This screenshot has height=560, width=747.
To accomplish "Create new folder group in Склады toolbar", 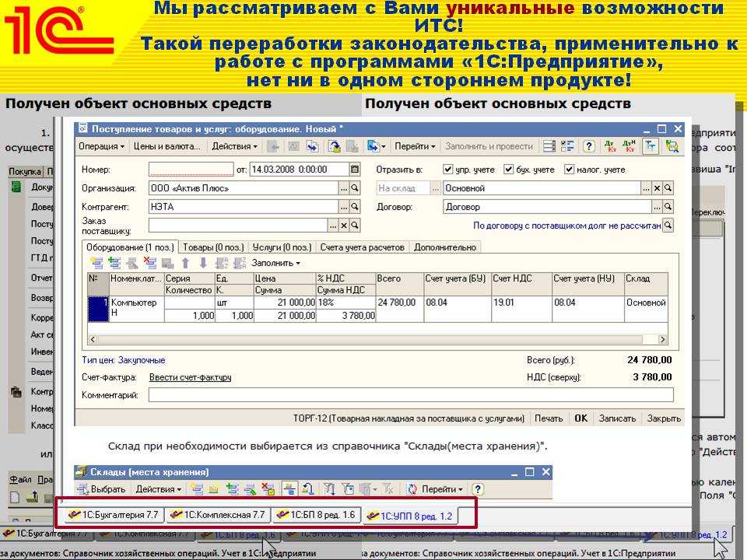I will pyautogui.click(x=214, y=489).
